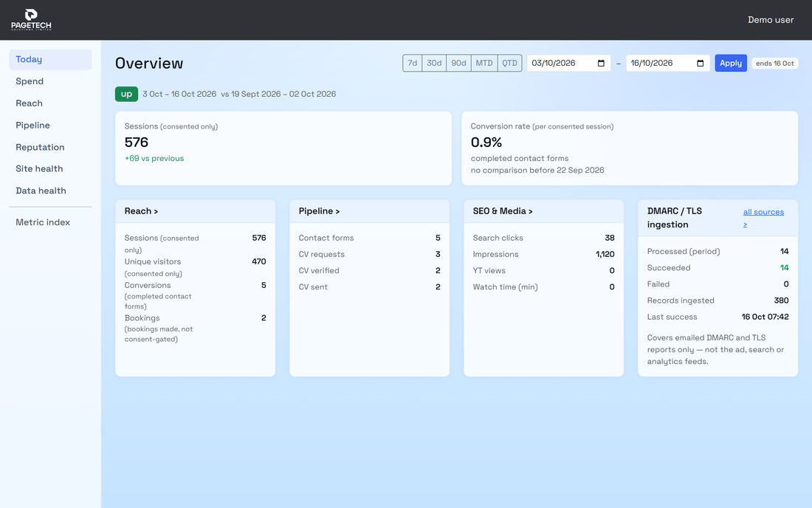This screenshot has height=508, width=812.
Task: Click the CV sent row
Action: 369,287
